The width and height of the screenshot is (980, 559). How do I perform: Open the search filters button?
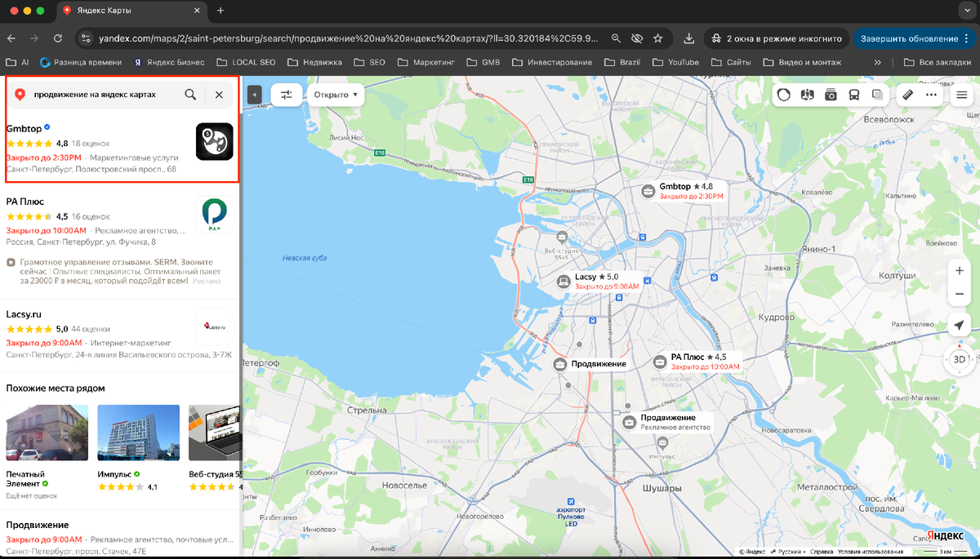(x=287, y=95)
